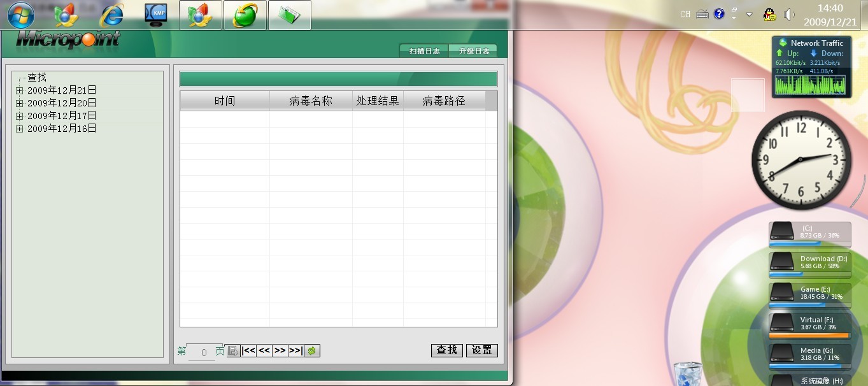Open the QQ penguin tray icon

pyautogui.click(x=769, y=14)
